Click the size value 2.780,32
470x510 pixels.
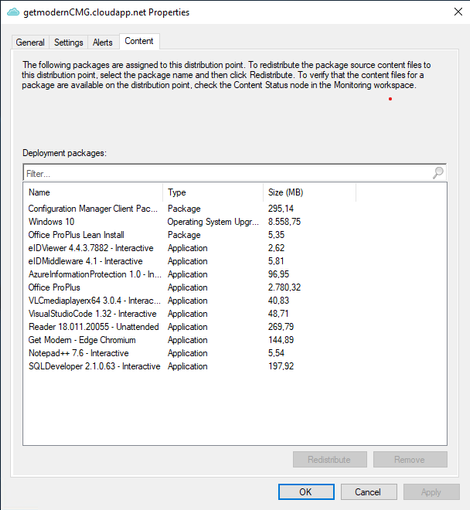tap(284, 288)
